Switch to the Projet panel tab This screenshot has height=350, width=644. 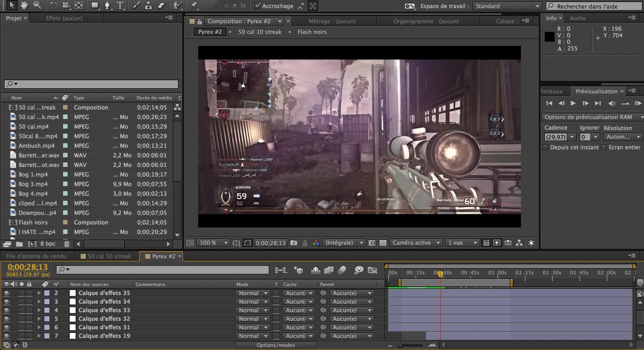pos(14,18)
